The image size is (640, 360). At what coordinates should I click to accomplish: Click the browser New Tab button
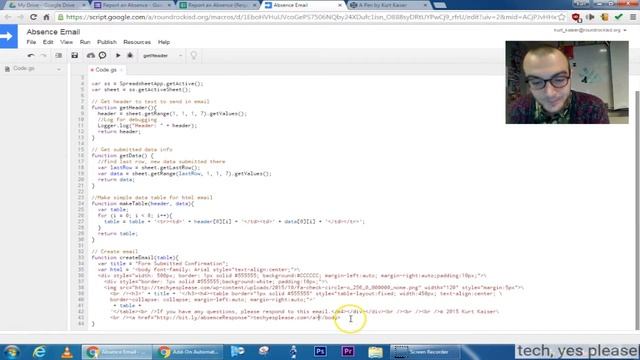[440, 5]
